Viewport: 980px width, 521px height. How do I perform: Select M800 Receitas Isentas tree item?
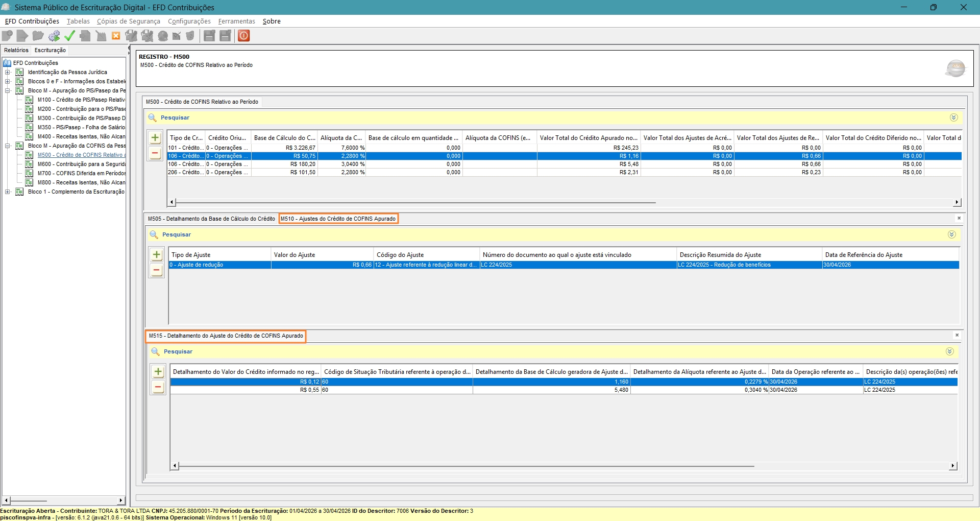(x=82, y=182)
